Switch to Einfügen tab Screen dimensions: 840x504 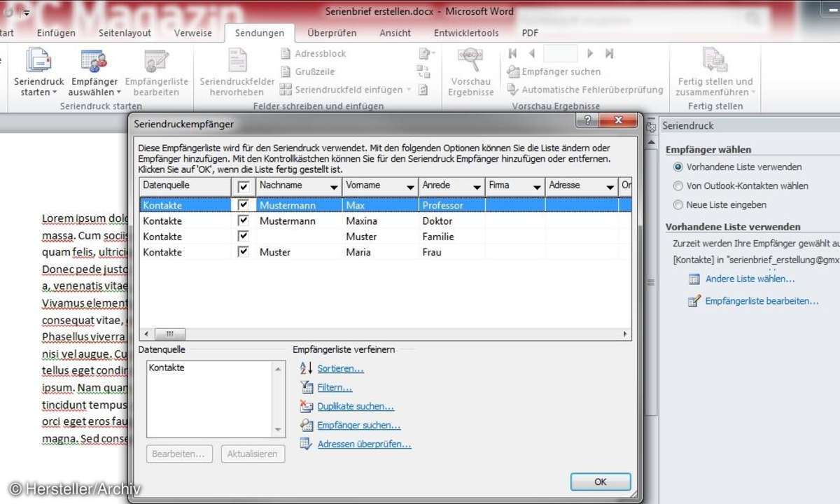coord(56,33)
